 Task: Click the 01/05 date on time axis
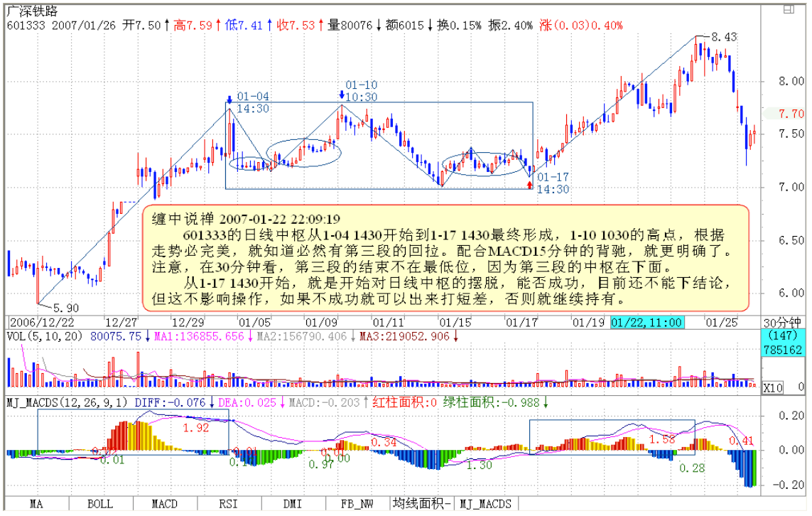click(x=254, y=323)
